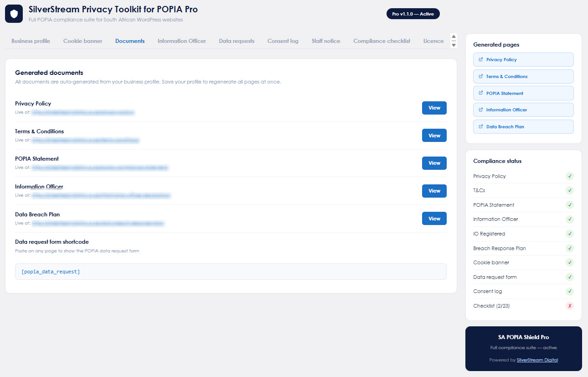
Task: Click the red X next to Checklist (2/23)
Action: [569, 306]
